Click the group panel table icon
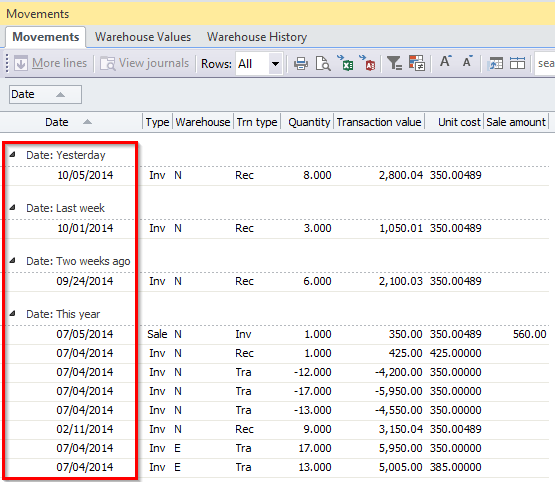 tap(495, 64)
